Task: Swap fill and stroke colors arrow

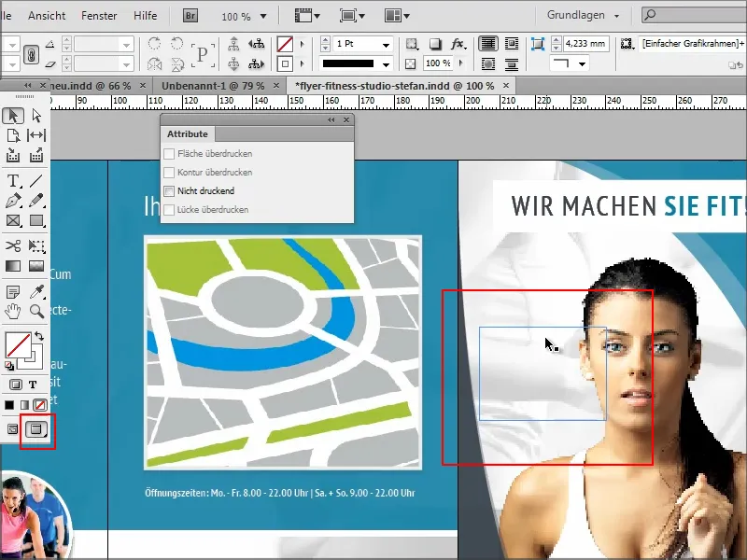Action: coord(39,336)
